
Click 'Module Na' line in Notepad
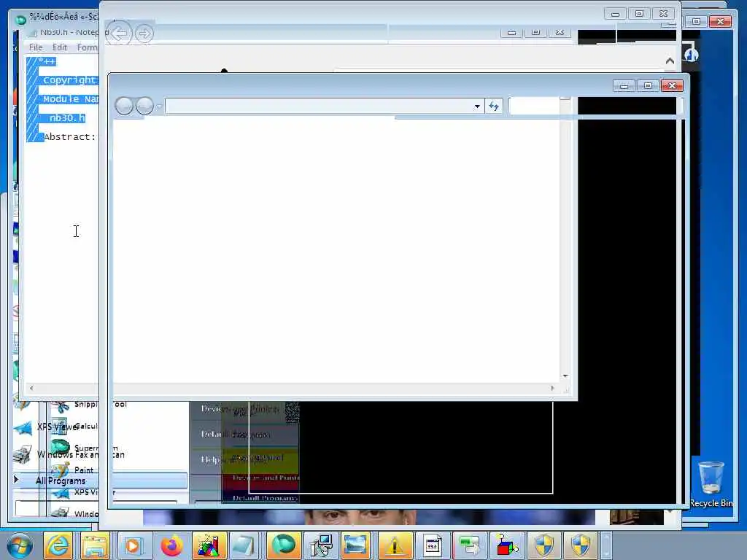(71, 99)
